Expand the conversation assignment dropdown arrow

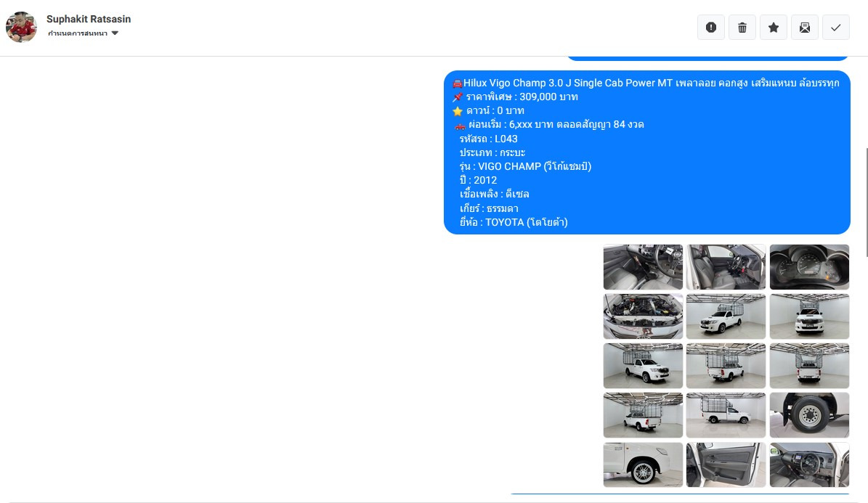[x=115, y=33]
